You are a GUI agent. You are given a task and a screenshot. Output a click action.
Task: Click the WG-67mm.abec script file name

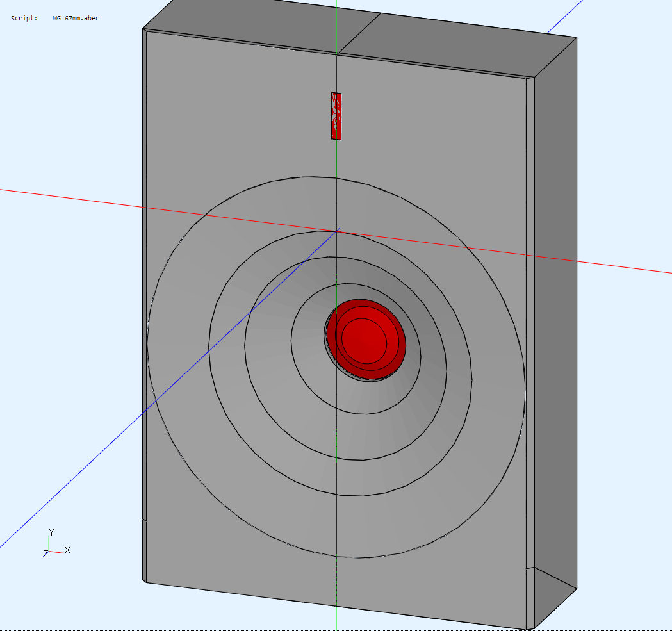click(x=76, y=18)
